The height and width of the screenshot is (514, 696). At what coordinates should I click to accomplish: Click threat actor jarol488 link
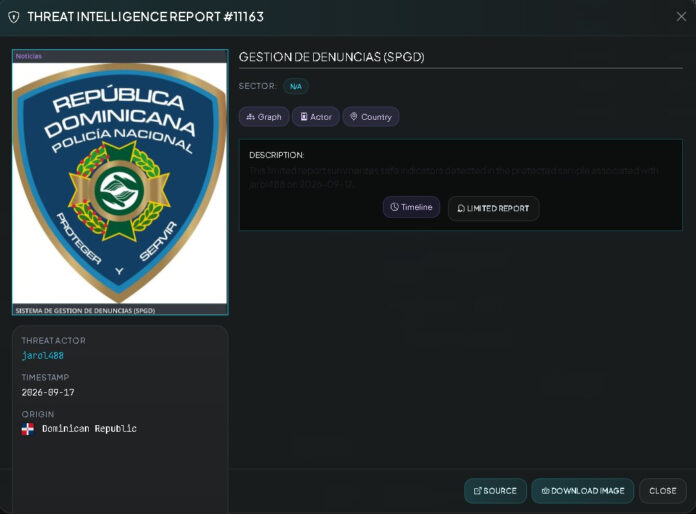click(x=43, y=356)
